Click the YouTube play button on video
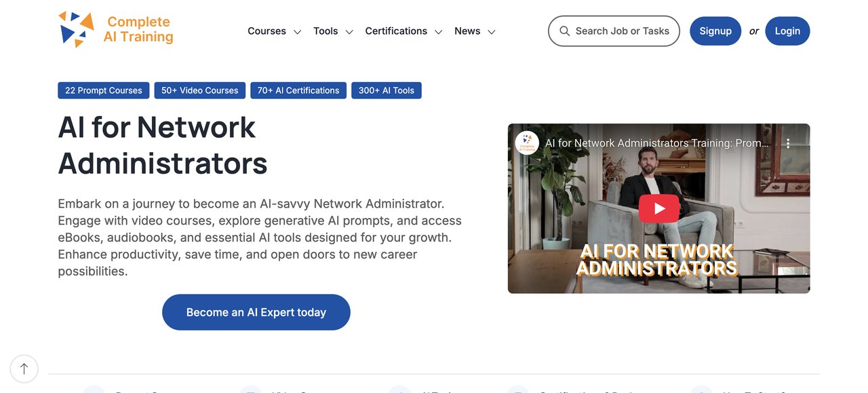The width and height of the screenshot is (868, 393). [x=658, y=208]
